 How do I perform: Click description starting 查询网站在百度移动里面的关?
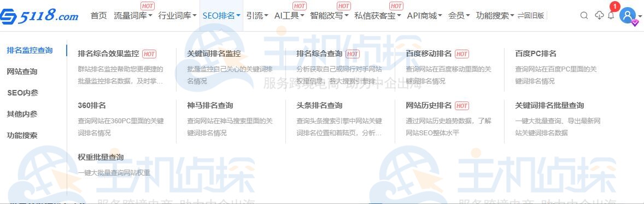click(448, 75)
